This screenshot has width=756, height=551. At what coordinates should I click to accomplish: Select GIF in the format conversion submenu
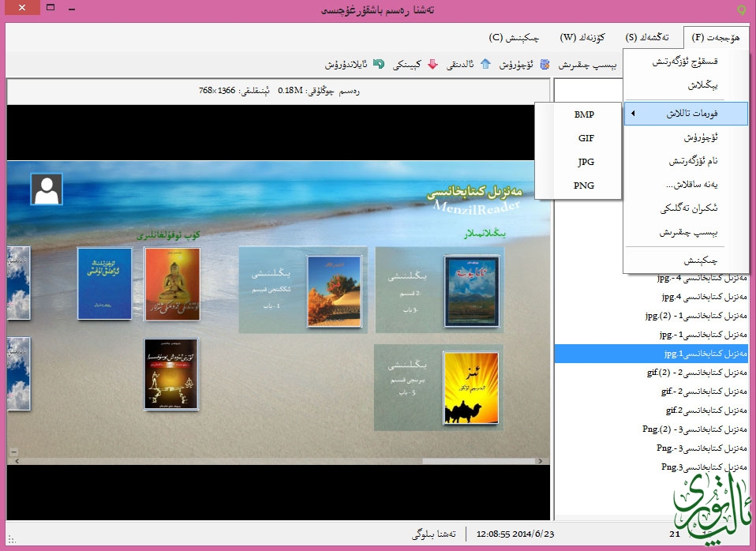(x=586, y=138)
